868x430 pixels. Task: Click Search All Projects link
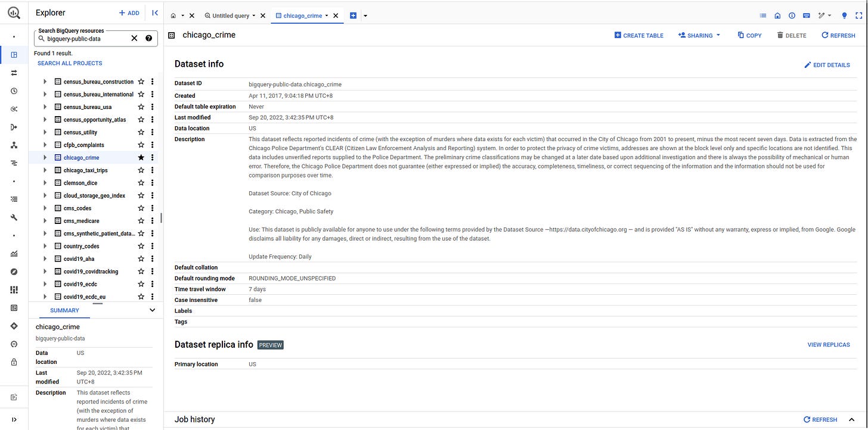(70, 63)
